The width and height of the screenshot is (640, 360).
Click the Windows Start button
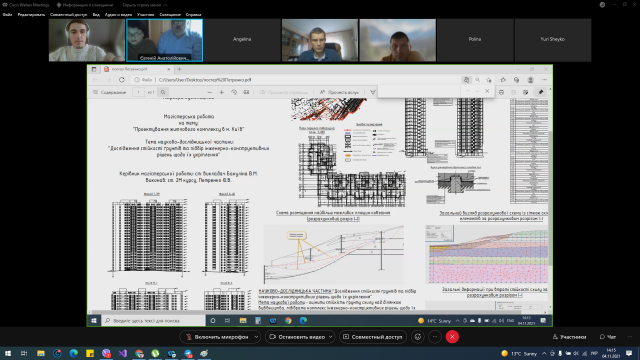coord(8,353)
